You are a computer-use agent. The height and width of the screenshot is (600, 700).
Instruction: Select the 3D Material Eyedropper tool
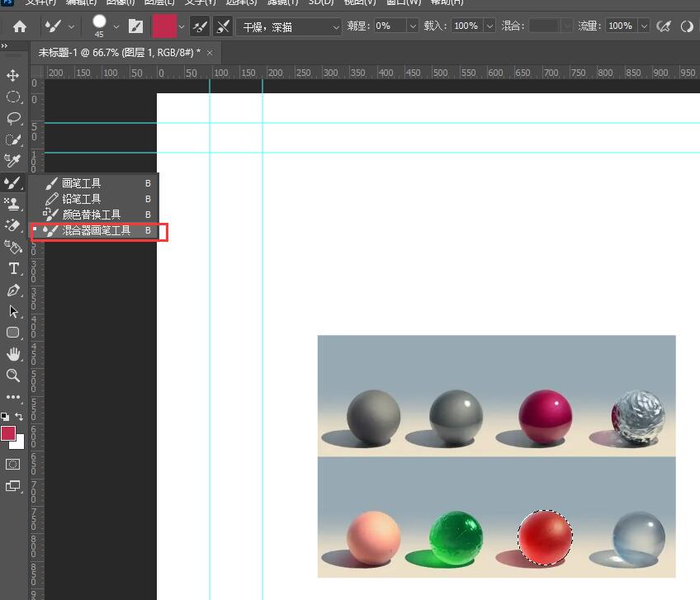point(12,161)
